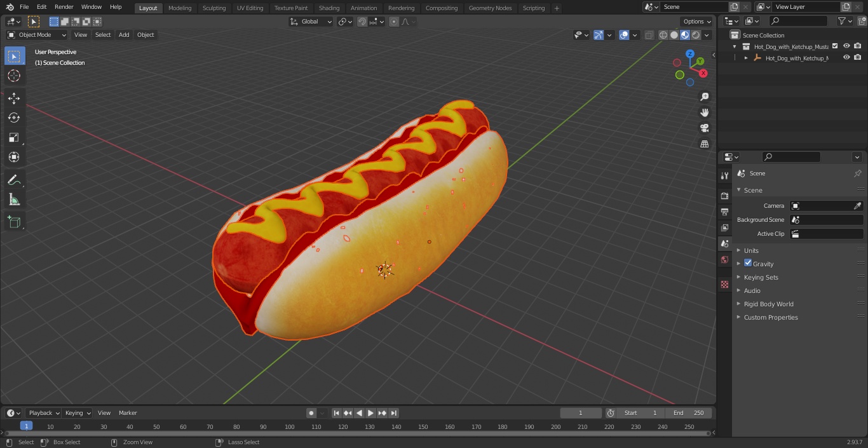Click the pan view hand icon
868x448 pixels.
704,112
